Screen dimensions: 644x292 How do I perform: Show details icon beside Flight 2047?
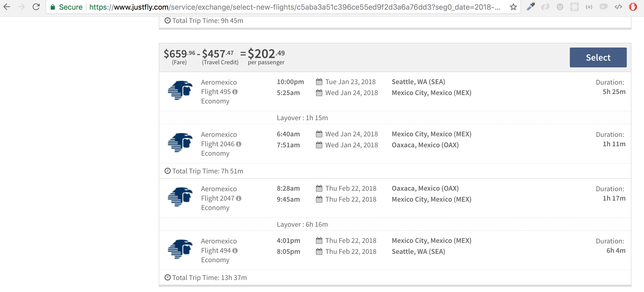pos(239,198)
